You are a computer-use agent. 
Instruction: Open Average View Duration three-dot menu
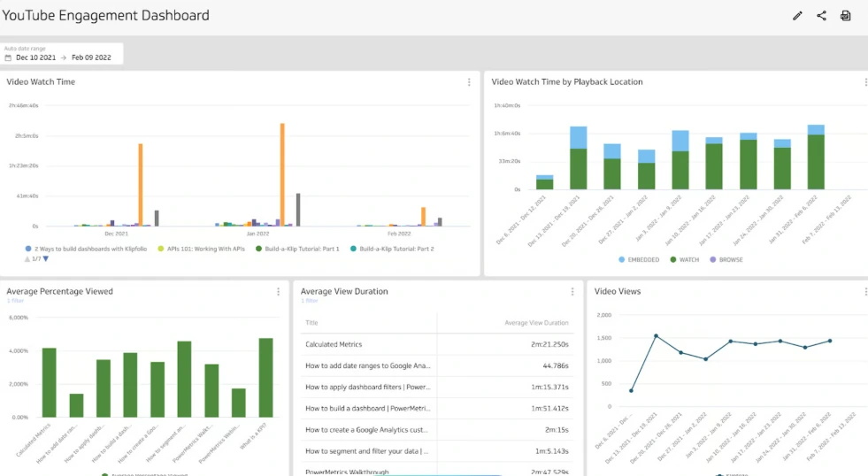[572, 292]
